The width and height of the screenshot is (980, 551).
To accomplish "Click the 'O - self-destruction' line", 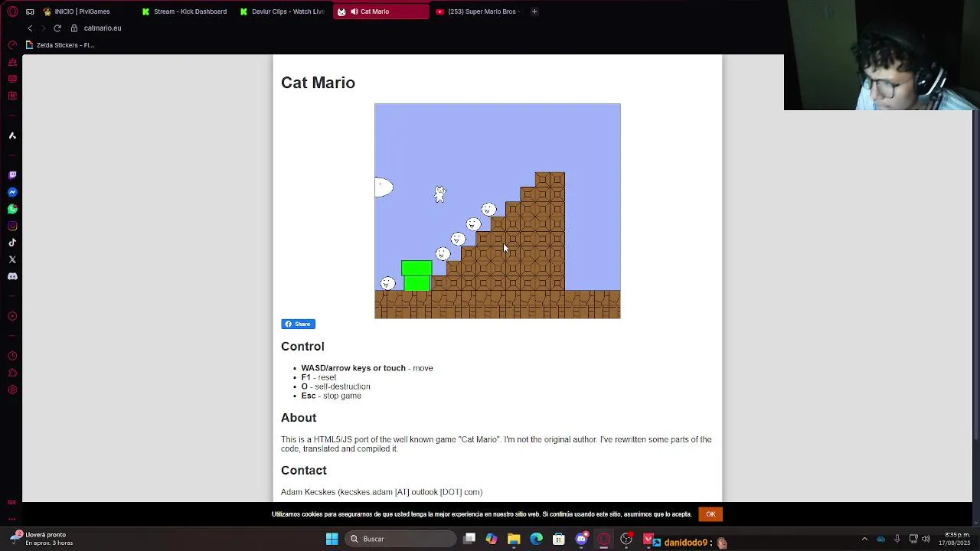I will click(x=335, y=386).
